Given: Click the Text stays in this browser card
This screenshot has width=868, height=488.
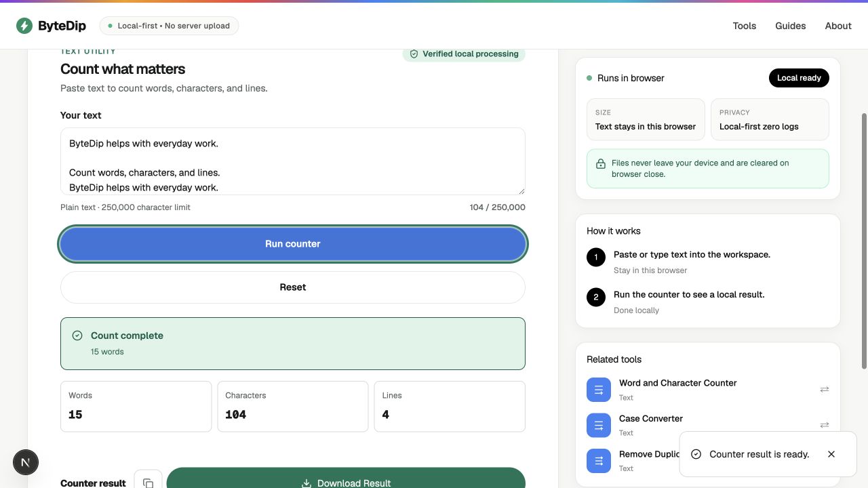Looking at the screenshot, I should tap(646, 119).
